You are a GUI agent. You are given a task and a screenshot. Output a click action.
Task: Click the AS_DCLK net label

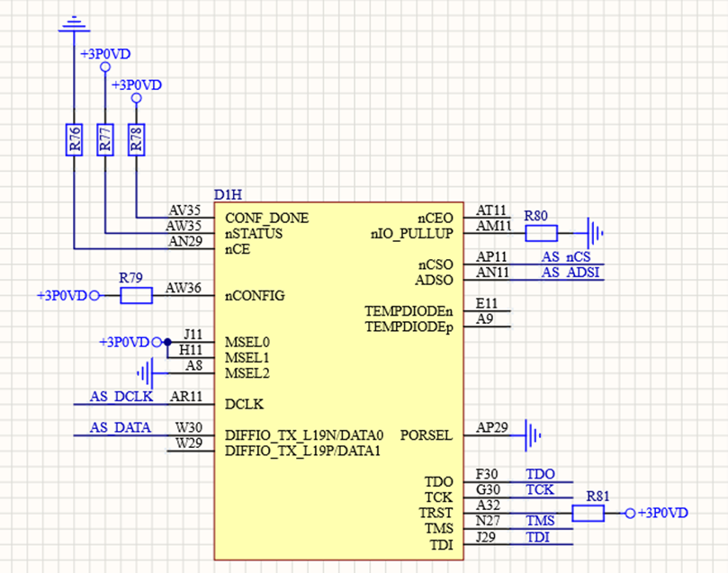(121, 397)
